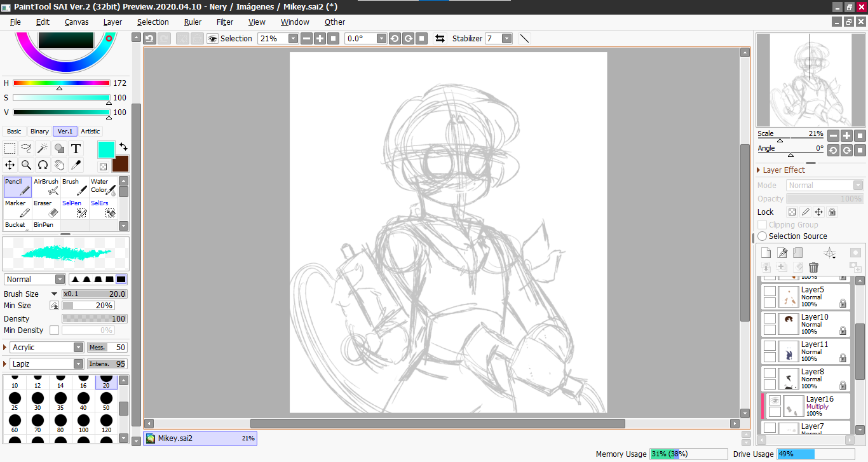Click navigator Scale minus button
This screenshot has height=462, width=868.
(x=833, y=135)
